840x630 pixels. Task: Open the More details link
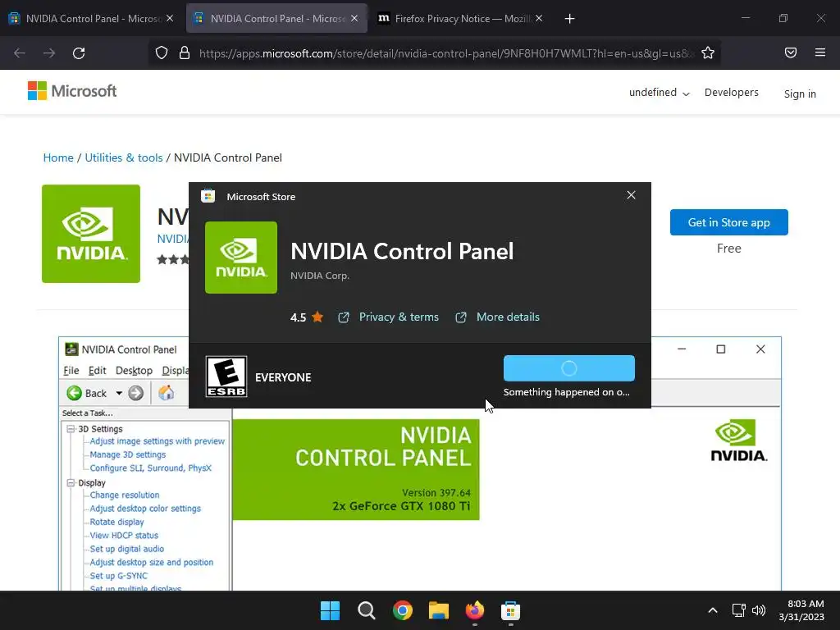pos(508,317)
